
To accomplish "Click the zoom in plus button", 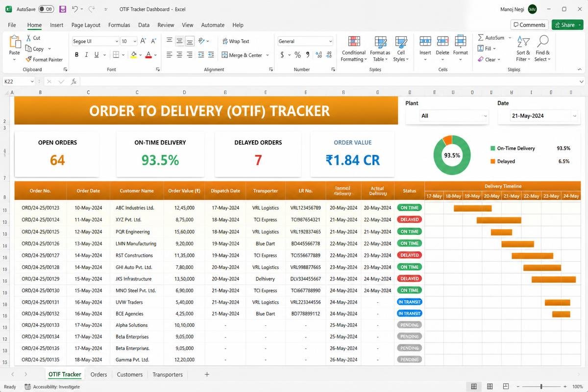I will tap(565, 387).
